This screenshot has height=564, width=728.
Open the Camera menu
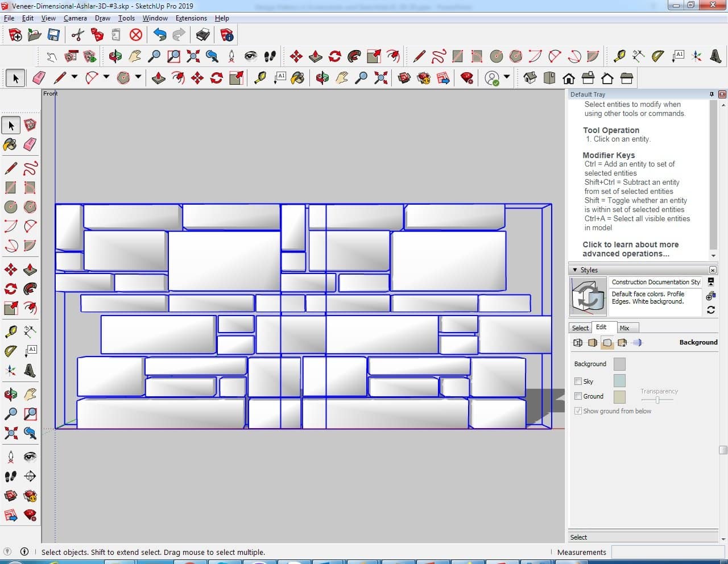point(75,18)
